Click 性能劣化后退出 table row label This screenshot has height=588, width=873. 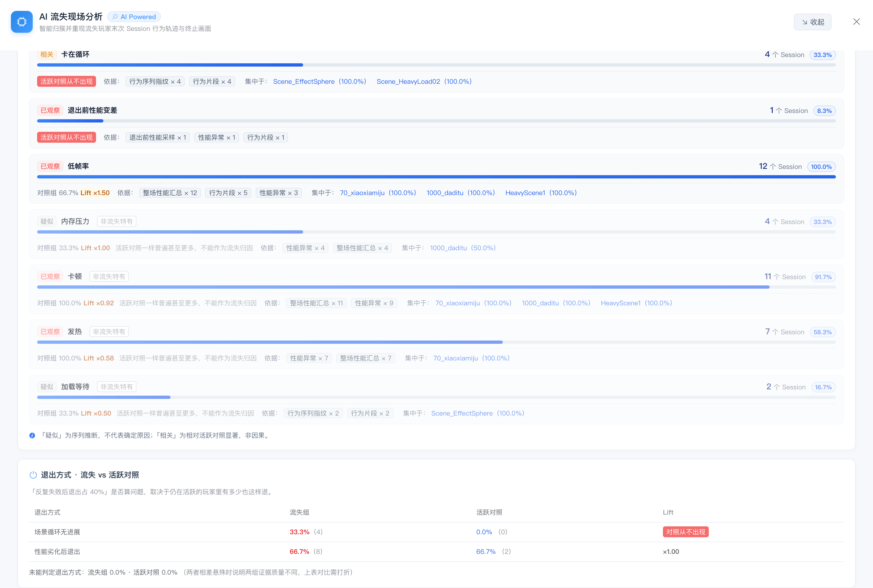pos(57,551)
